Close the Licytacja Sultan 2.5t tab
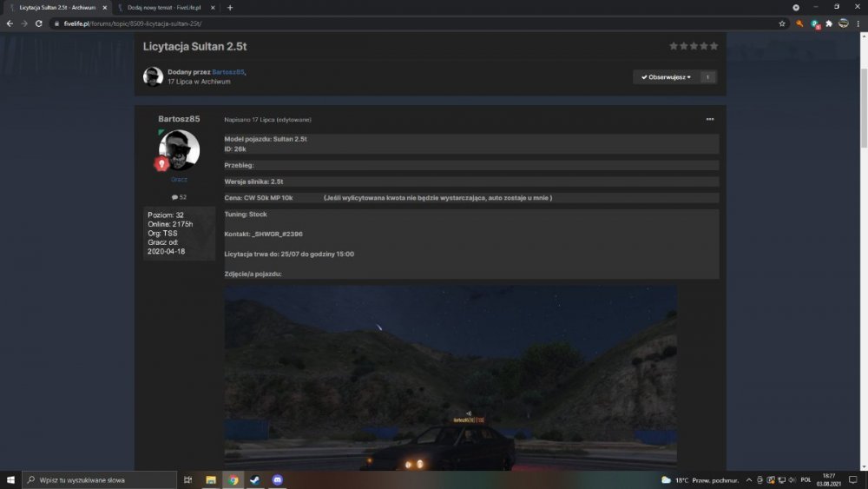This screenshot has height=489, width=868. pyautogui.click(x=105, y=8)
